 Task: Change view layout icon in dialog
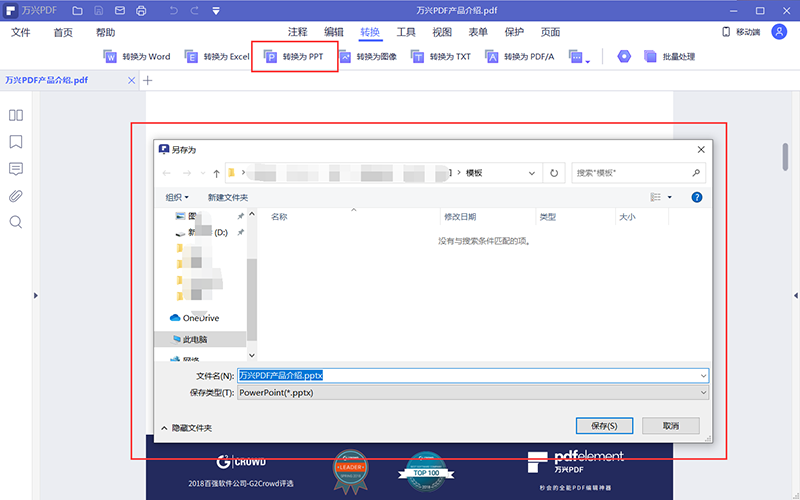tap(656, 197)
